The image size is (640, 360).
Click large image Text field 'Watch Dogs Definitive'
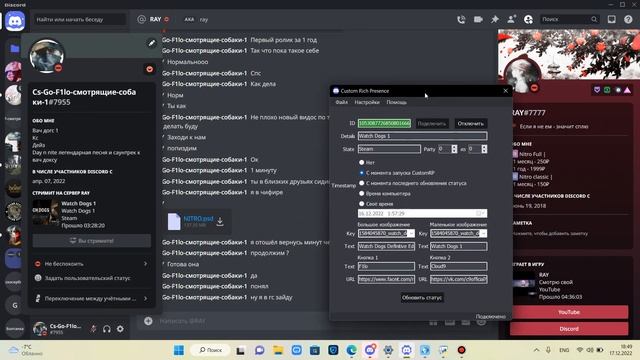point(386,246)
